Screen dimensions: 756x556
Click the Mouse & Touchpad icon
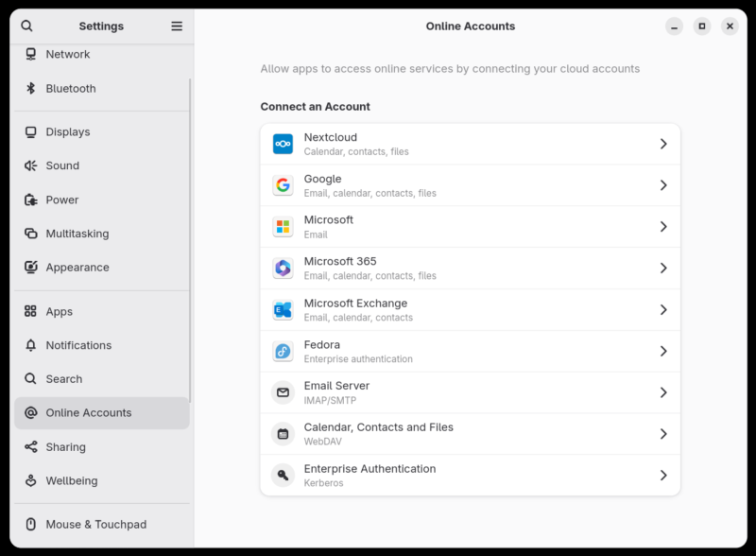click(x=31, y=524)
